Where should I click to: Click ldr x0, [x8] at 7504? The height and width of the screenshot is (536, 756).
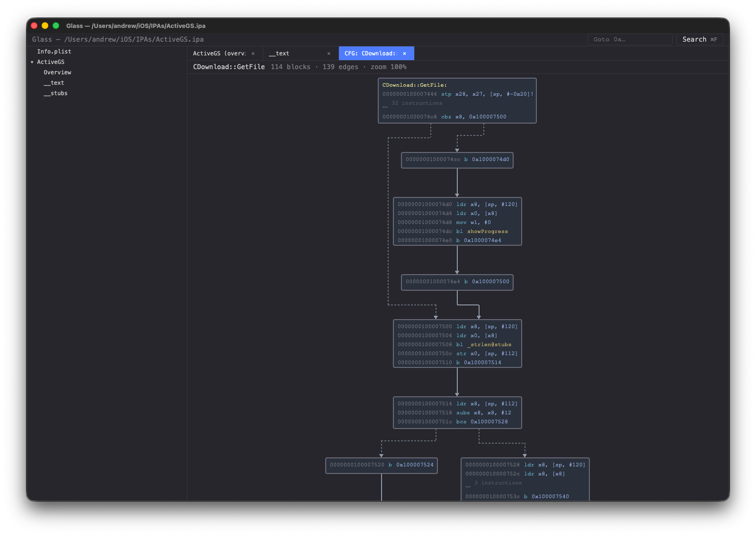coord(477,336)
